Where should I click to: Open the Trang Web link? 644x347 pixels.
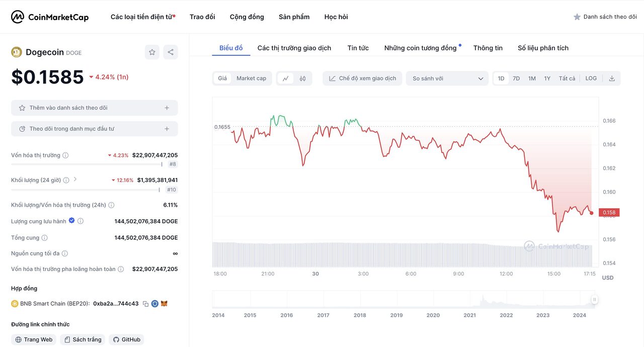coord(34,339)
